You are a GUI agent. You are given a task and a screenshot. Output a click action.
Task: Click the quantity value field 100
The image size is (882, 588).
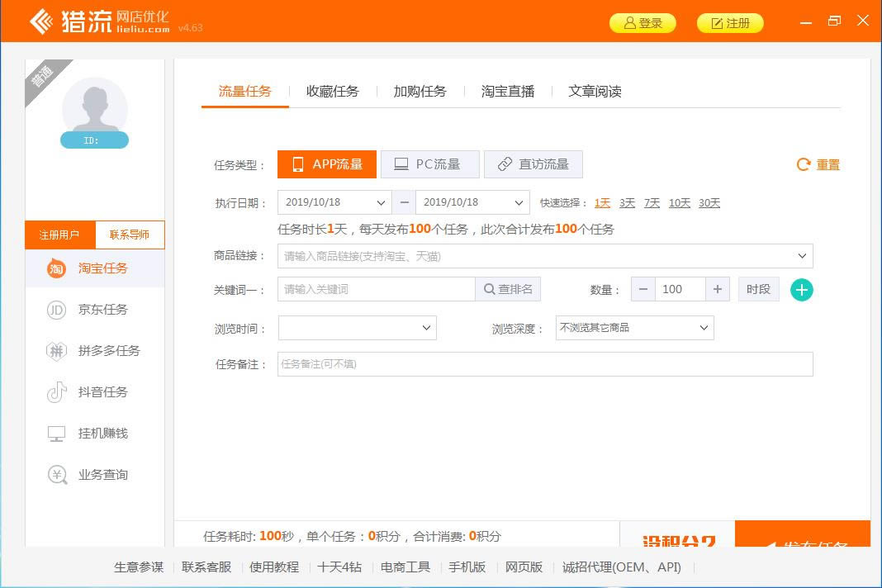pyautogui.click(x=680, y=289)
